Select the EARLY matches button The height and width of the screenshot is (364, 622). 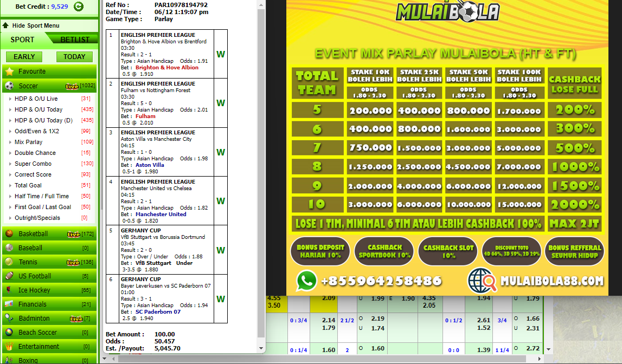pyautogui.click(x=24, y=57)
